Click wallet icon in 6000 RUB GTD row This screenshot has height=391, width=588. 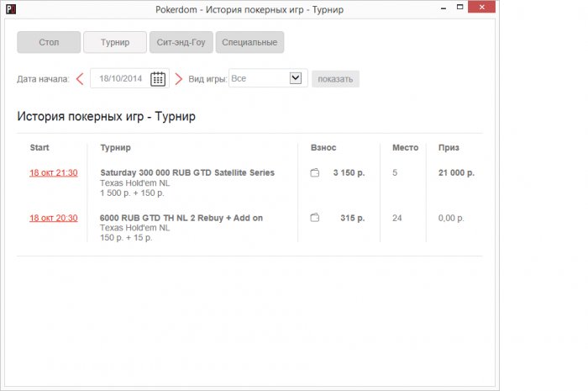315,218
